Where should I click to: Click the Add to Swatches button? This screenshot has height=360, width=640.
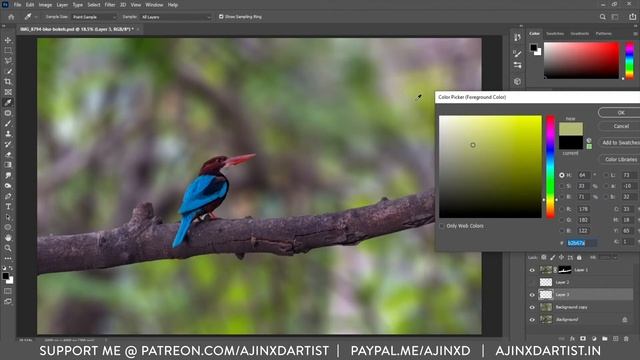(x=620, y=142)
